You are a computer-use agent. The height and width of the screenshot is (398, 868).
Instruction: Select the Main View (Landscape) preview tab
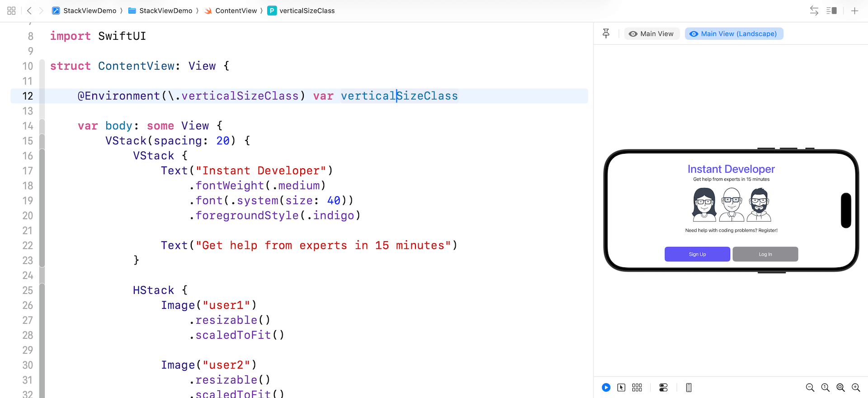(x=734, y=34)
